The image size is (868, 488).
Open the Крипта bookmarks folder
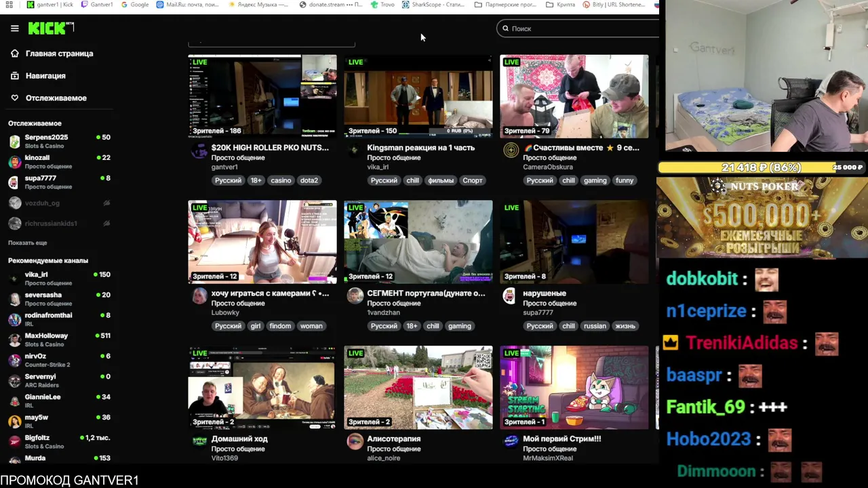click(560, 5)
